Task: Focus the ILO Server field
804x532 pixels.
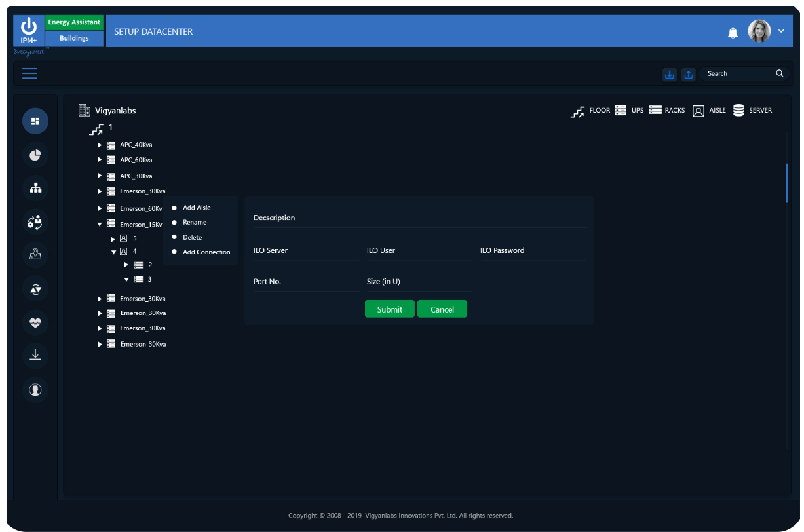Action: pos(306,250)
